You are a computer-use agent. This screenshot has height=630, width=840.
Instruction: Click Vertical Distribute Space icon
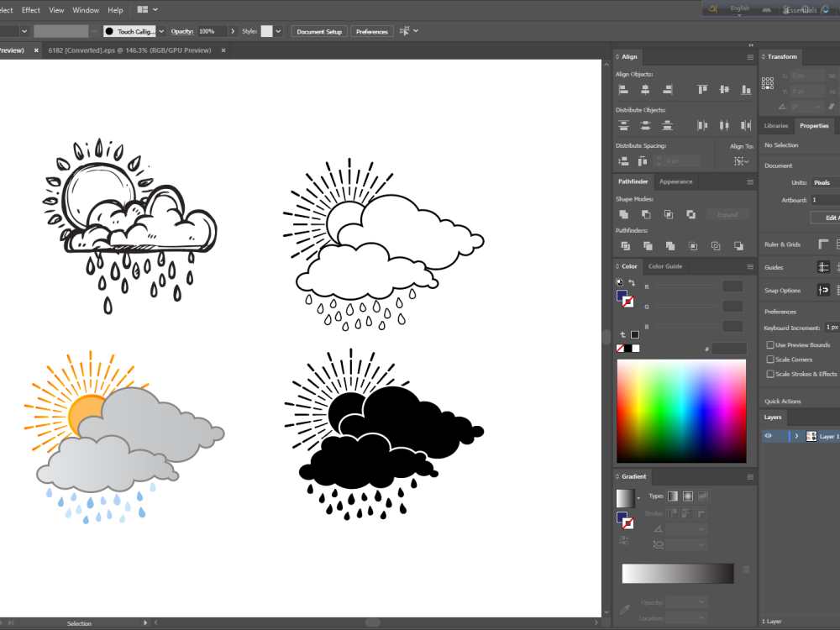(623, 161)
